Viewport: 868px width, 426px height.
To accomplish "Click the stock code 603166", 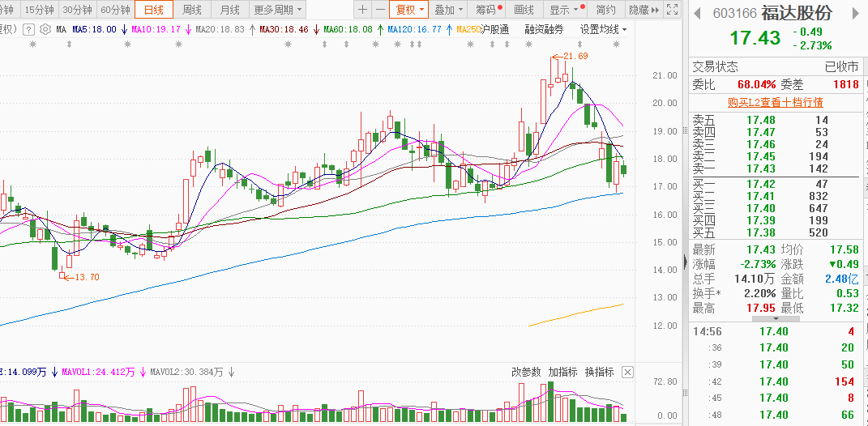I will 734,13.
